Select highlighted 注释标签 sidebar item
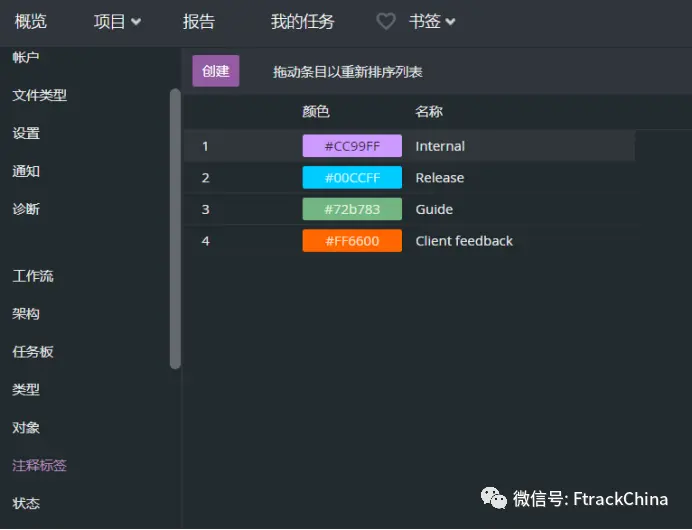This screenshot has width=692, height=530. (39, 465)
